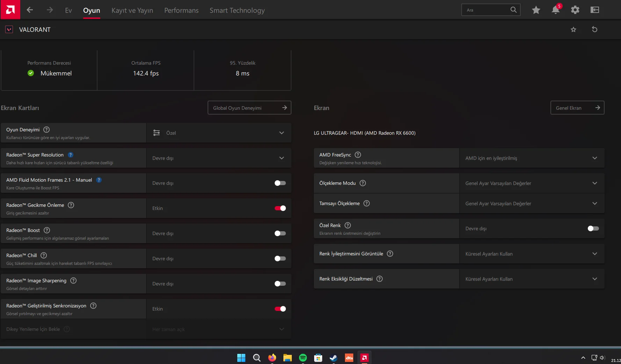Open help for Radeon Chill
The height and width of the screenshot is (364, 621).
pyautogui.click(x=44, y=255)
